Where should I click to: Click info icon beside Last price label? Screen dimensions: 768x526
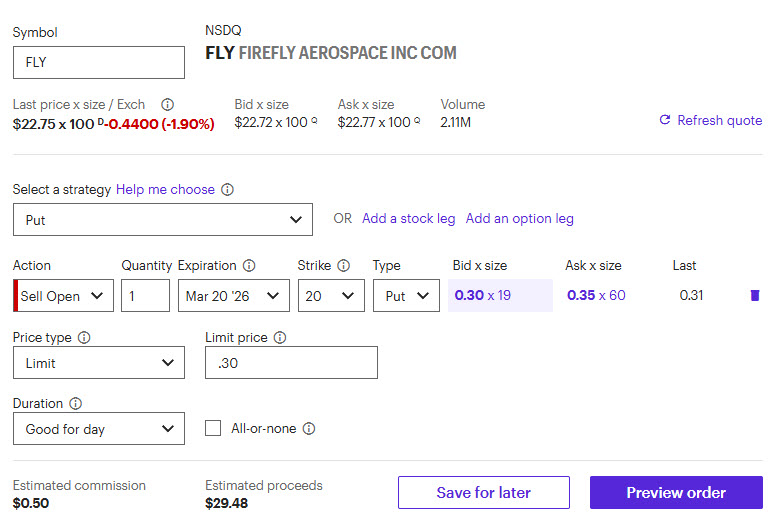[x=168, y=104]
